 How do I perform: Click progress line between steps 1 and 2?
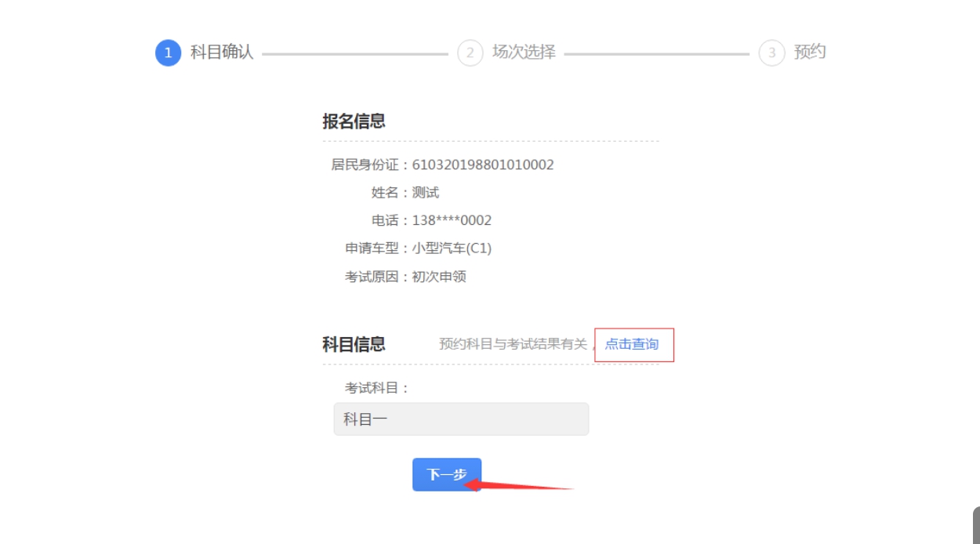pos(355,54)
